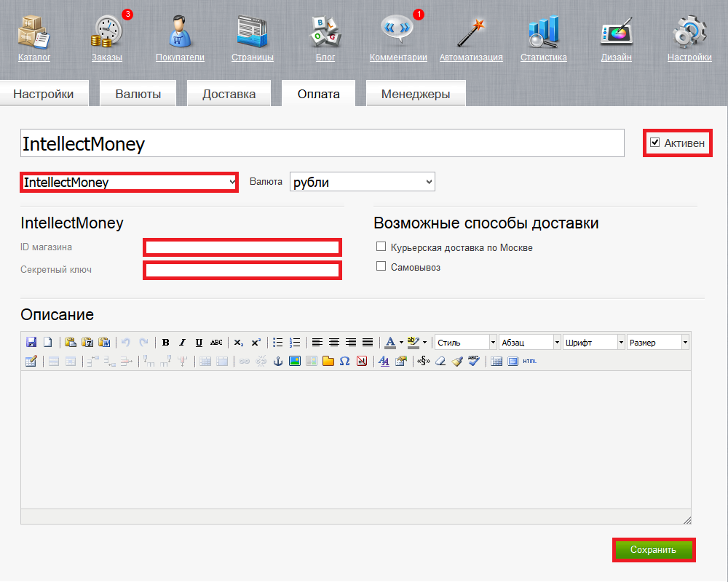Open the Статистика chart icon
This screenshot has height=582, width=728.
[x=543, y=33]
